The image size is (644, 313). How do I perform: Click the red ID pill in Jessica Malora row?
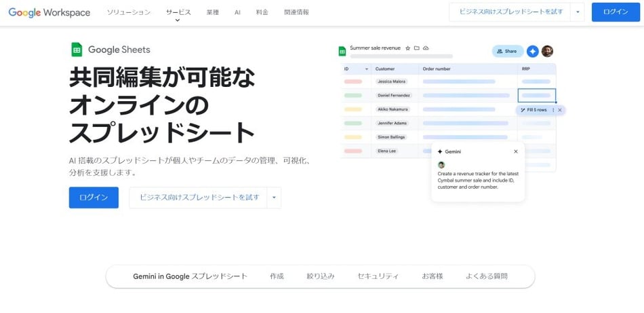tap(353, 81)
